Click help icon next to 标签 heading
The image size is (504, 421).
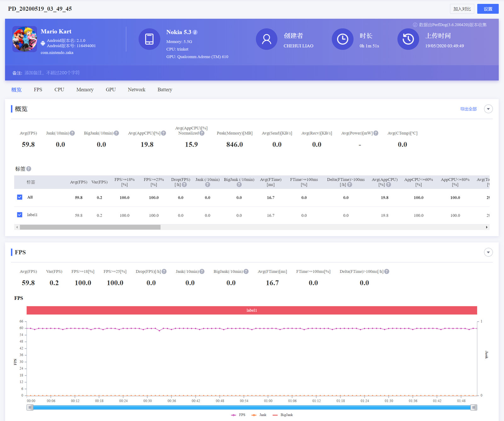pyautogui.click(x=29, y=169)
